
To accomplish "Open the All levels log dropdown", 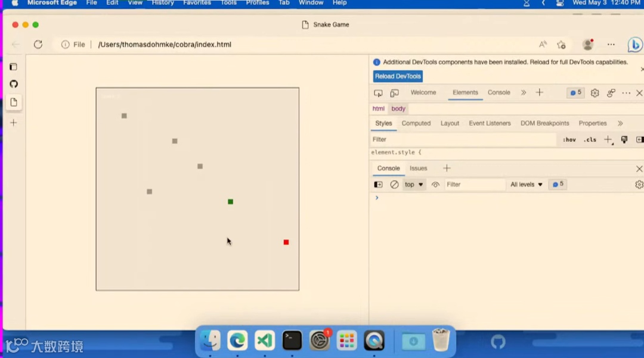I will pyautogui.click(x=526, y=185).
